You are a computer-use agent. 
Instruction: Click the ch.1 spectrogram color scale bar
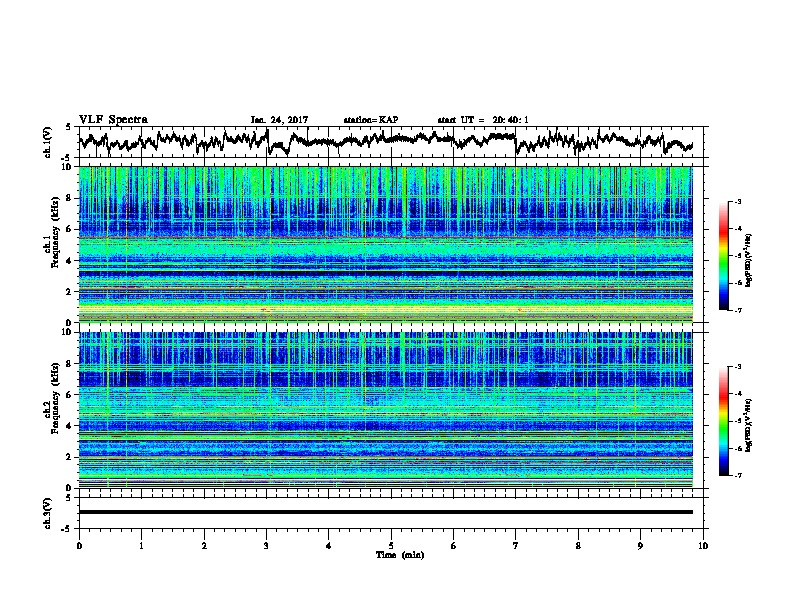click(x=724, y=256)
